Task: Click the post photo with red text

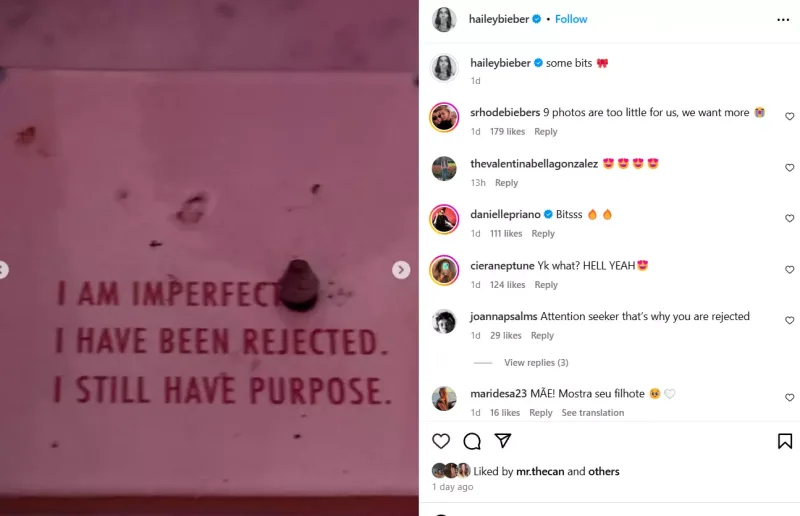Action: [x=209, y=258]
